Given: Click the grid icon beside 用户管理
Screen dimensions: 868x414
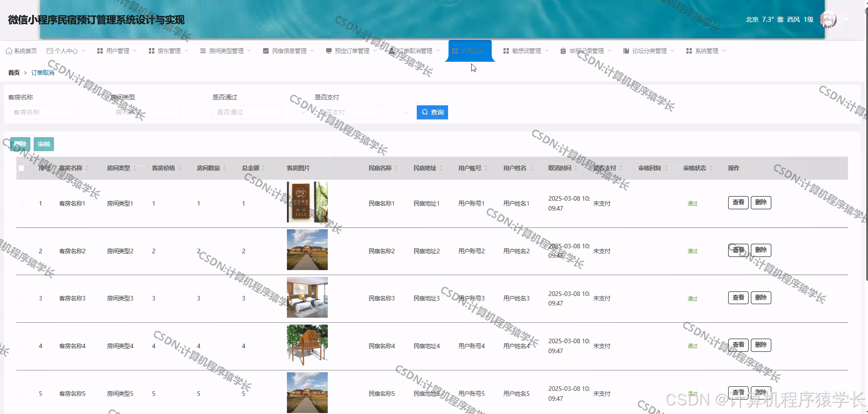Looking at the screenshot, I should click(100, 51).
